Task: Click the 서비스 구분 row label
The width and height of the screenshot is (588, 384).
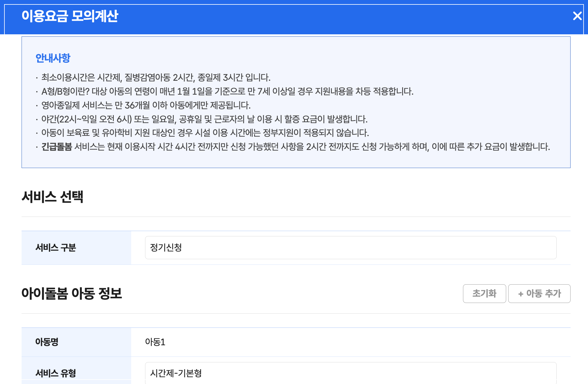Action: click(x=56, y=248)
